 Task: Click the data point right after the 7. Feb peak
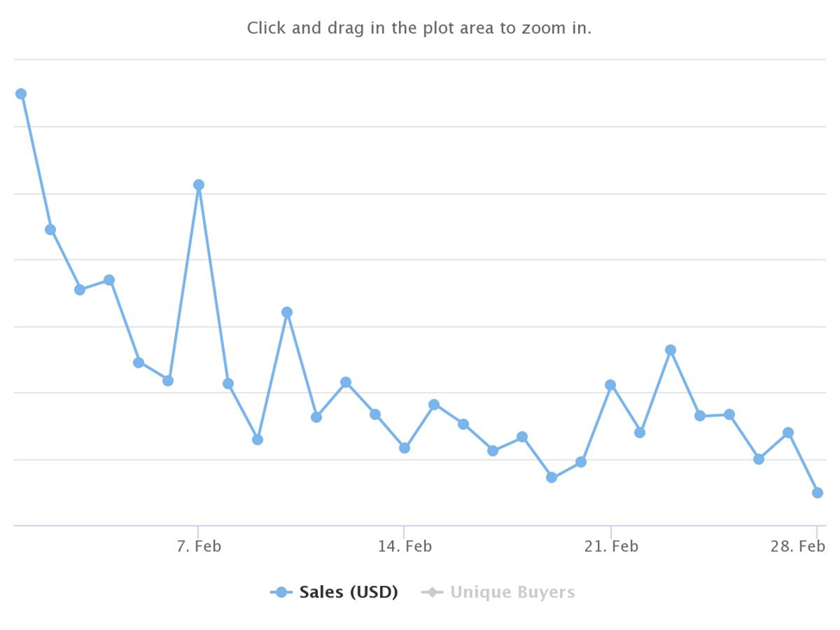point(228,384)
